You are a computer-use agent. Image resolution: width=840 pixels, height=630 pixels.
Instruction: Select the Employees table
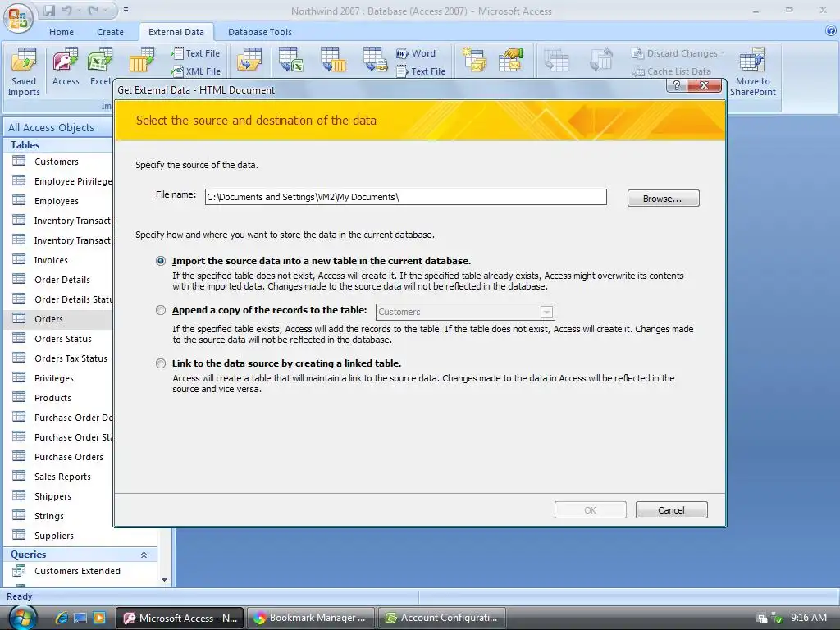click(x=58, y=201)
